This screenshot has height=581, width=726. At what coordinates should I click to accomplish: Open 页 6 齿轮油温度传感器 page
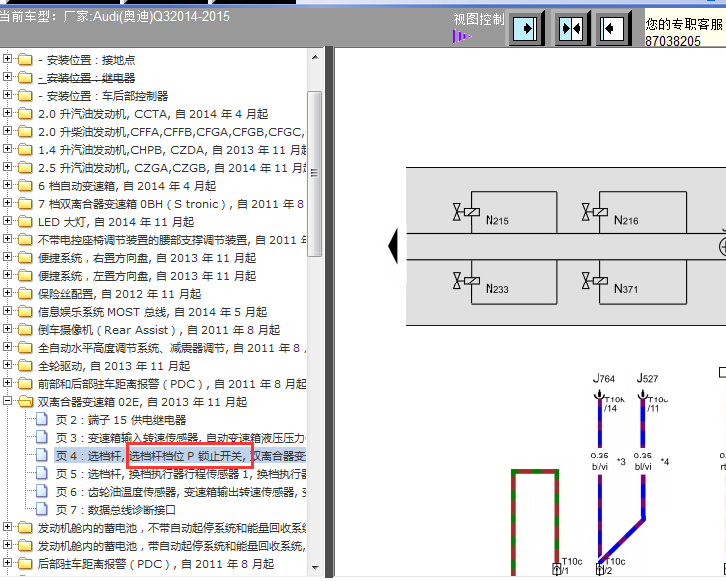pos(180,492)
